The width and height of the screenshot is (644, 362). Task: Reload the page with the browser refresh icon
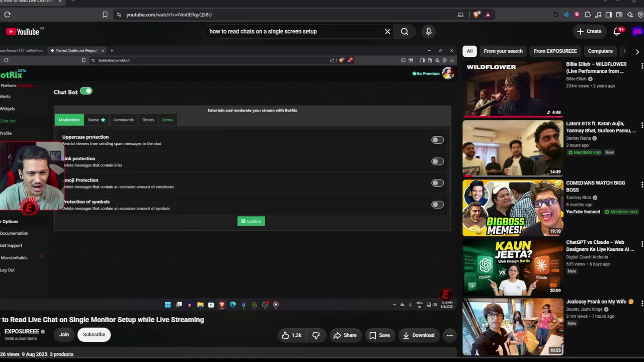click(7, 15)
